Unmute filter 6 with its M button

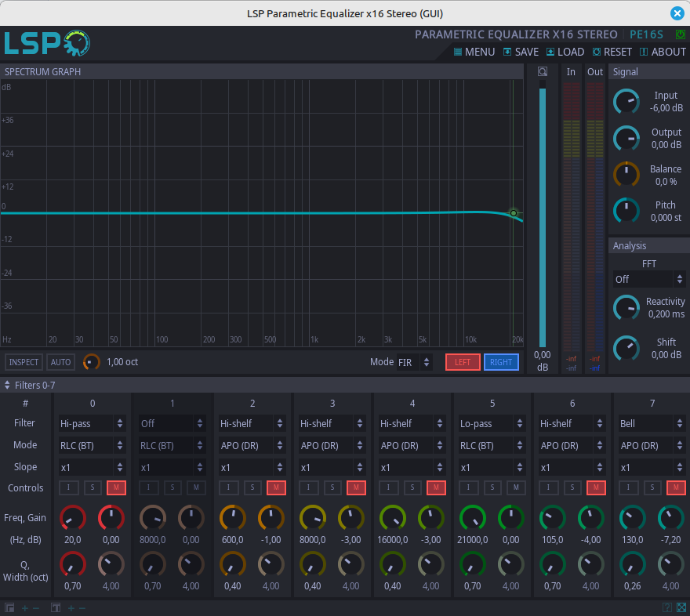596,487
